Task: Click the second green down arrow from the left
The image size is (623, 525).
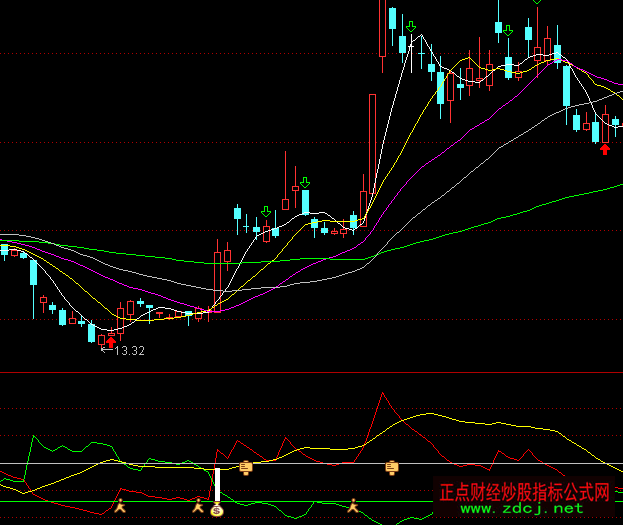Action: 304,182
